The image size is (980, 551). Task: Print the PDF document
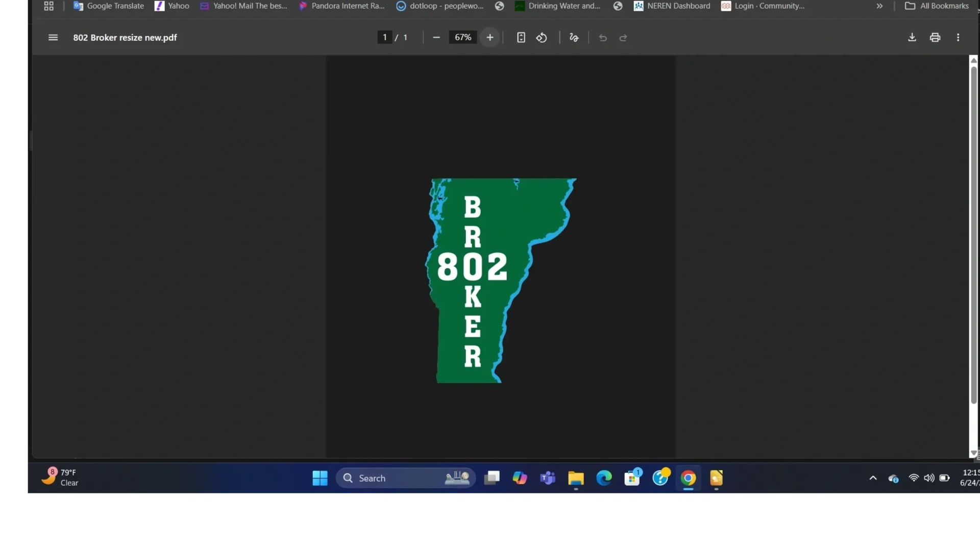click(935, 37)
